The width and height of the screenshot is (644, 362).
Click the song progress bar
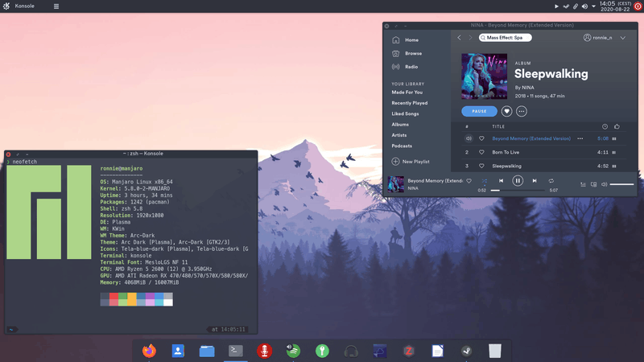coord(518,191)
